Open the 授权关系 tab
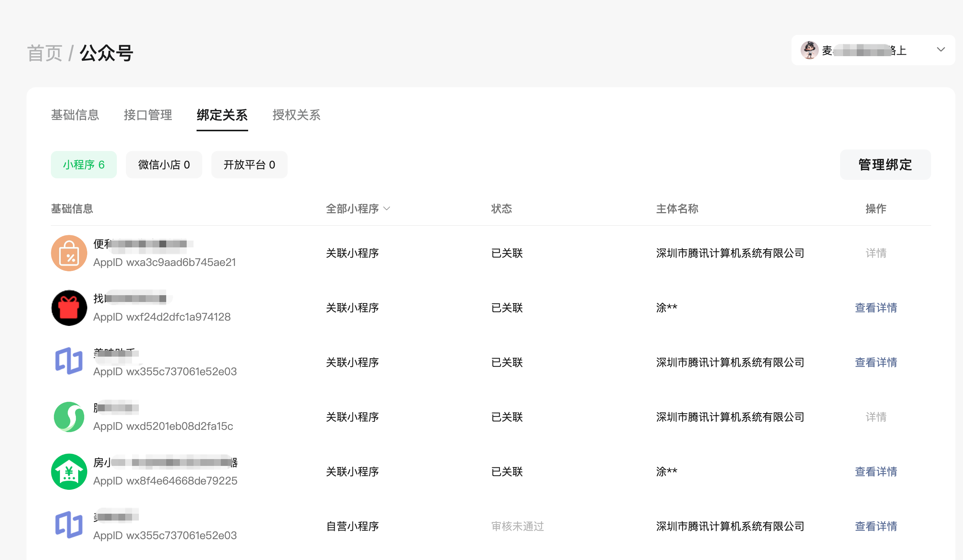Screen dimensions: 963x560 point(296,115)
